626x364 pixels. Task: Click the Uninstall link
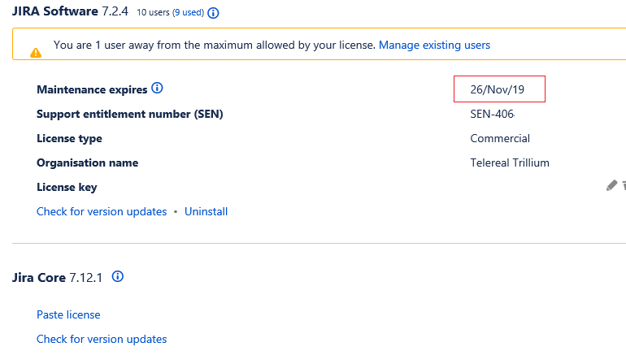206,211
